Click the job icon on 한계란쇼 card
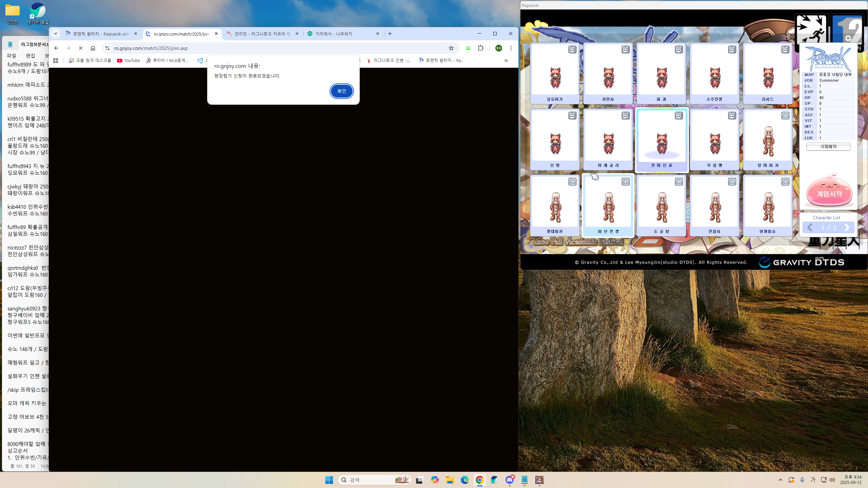The width and height of the screenshot is (868, 488). [785, 182]
